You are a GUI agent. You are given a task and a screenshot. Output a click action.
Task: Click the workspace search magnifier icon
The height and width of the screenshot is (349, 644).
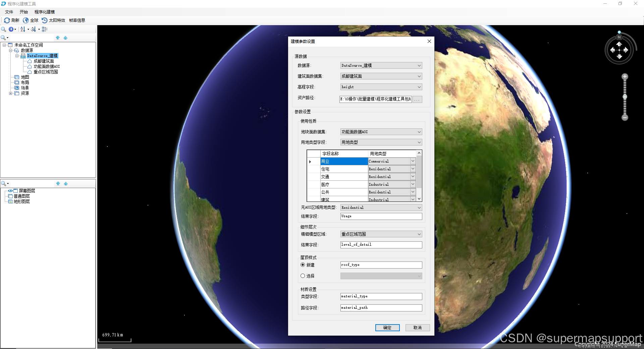[3, 38]
